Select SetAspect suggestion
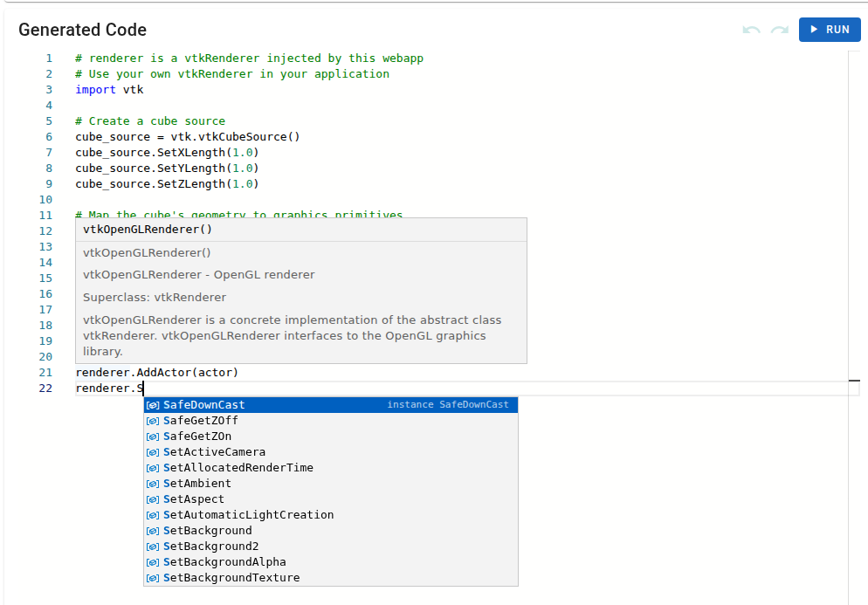Screen dimensions: 868x605 point(331,499)
